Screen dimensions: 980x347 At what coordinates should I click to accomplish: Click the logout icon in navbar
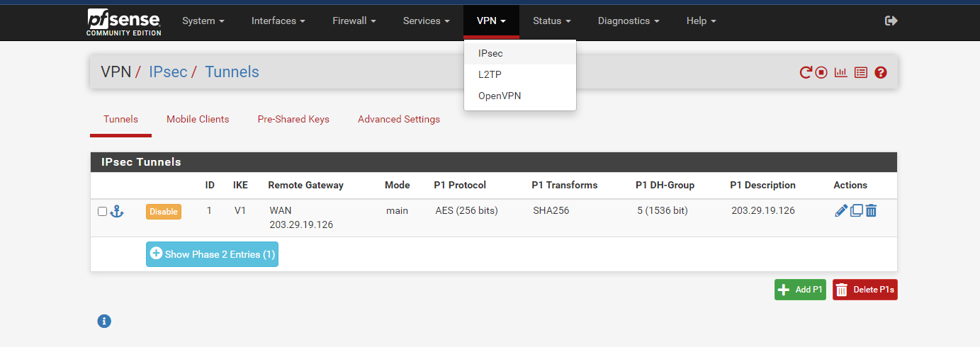[891, 21]
